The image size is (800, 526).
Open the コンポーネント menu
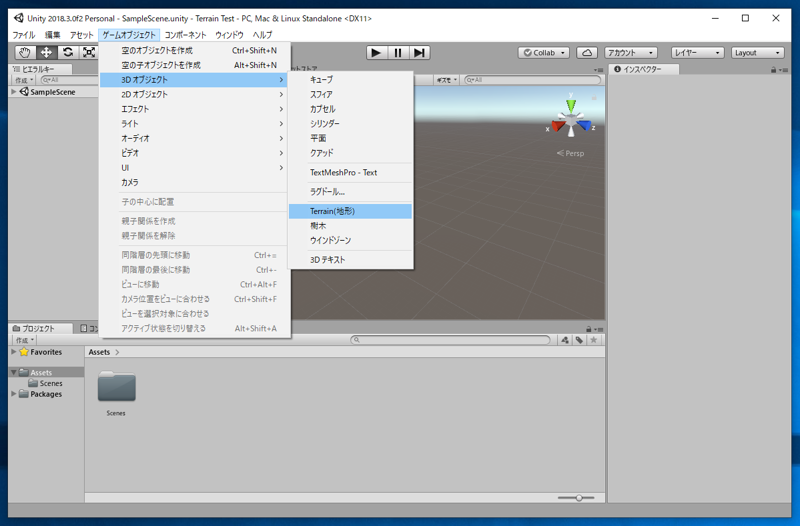coord(185,35)
